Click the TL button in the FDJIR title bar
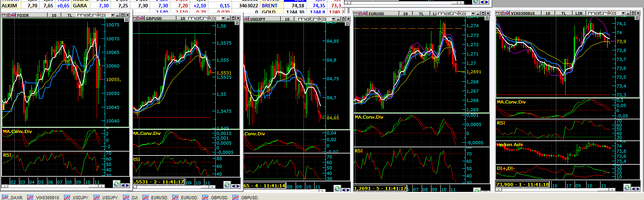Viewport: 644px width, 200px height. (70, 15)
